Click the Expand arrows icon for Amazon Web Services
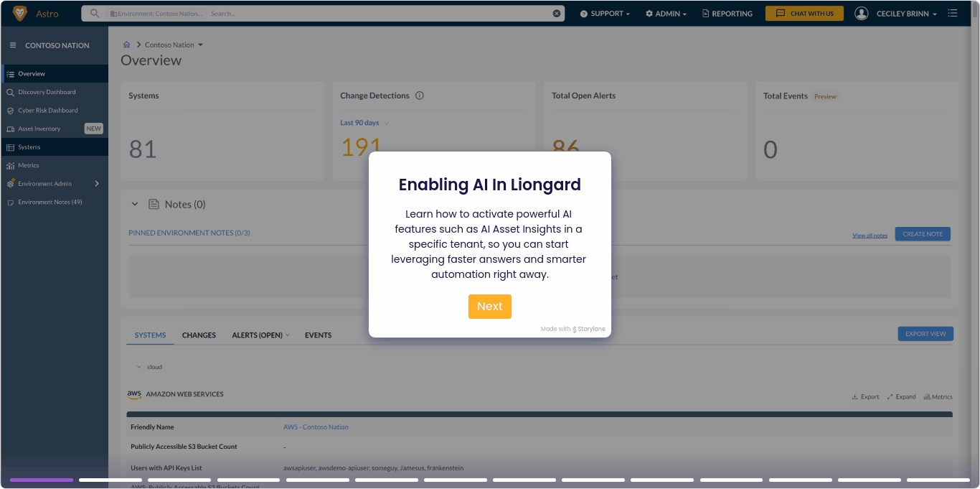 pyautogui.click(x=890, y=397)
